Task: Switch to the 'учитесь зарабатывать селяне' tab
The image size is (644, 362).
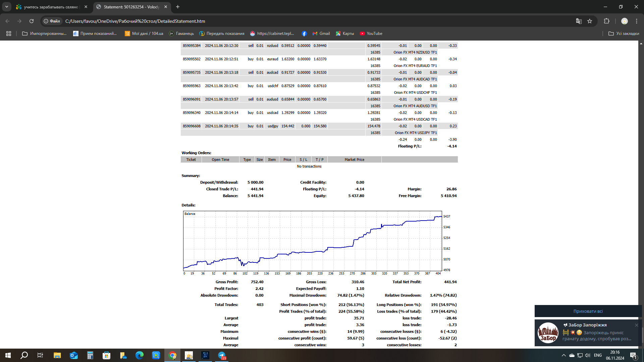Action: pyautogui.click(x=50, y=7)
